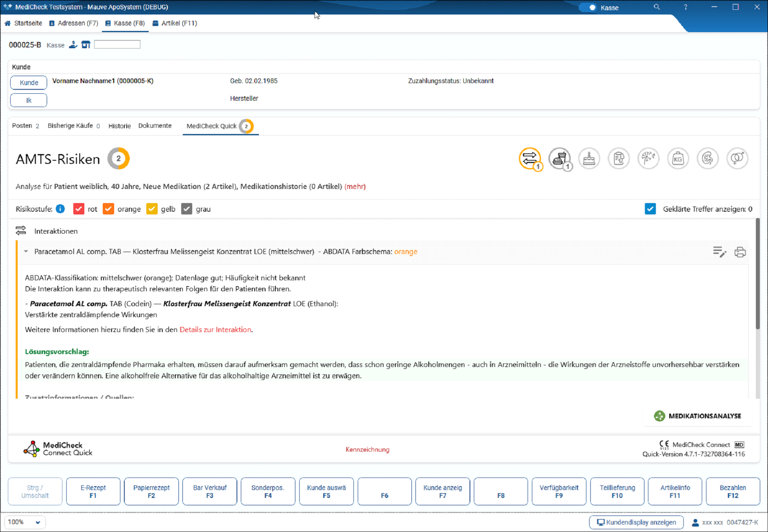Click the edit note icon for the interaction

click(719, 252)
